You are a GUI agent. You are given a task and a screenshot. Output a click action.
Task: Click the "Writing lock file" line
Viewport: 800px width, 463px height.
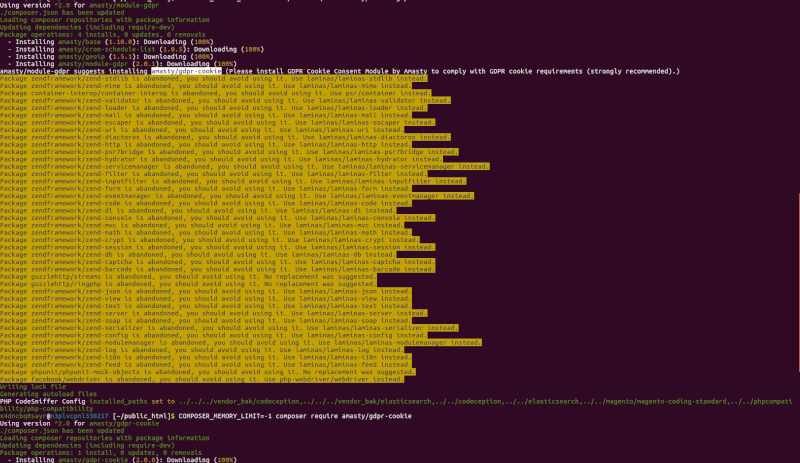pyautogui.click(x=33, y=386)
